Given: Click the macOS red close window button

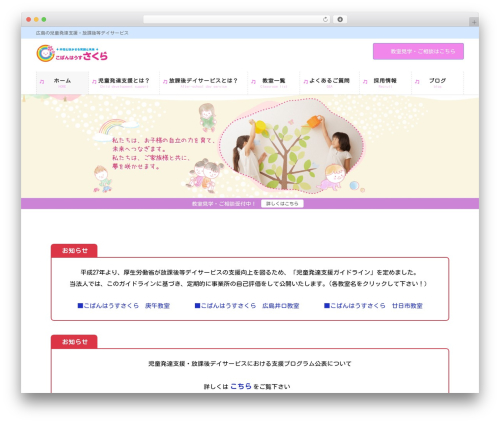Looking at the screenshot, I should (x=29, y=20).
